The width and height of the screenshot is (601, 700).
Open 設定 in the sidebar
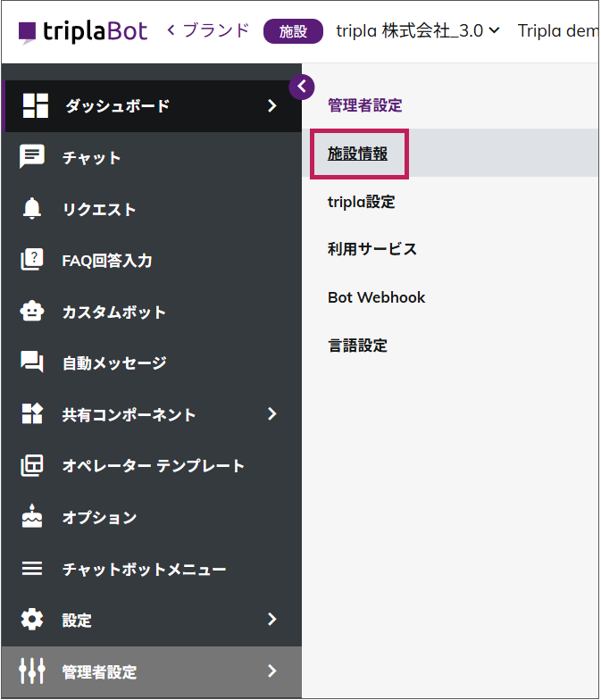tap(152, 620)
